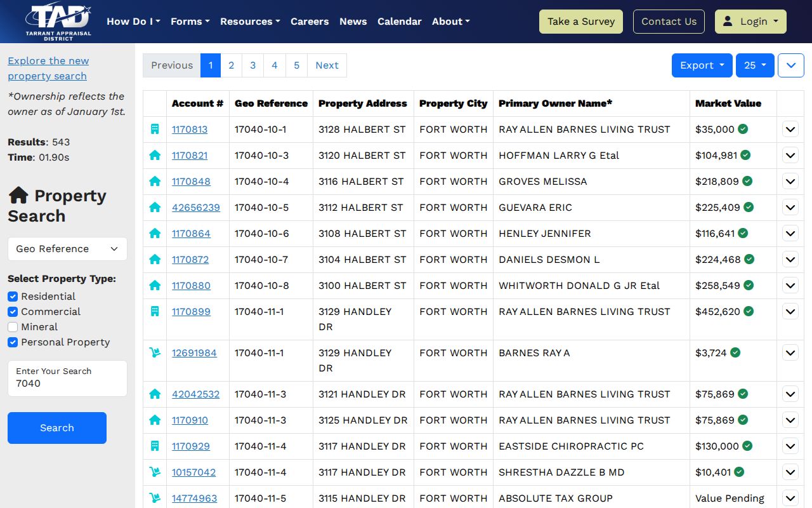The width and height of the screenshot is (812, 508).
Task: Click commercial building icon for account 1170813
Action: pyautogui.click(x=155, y=129)
